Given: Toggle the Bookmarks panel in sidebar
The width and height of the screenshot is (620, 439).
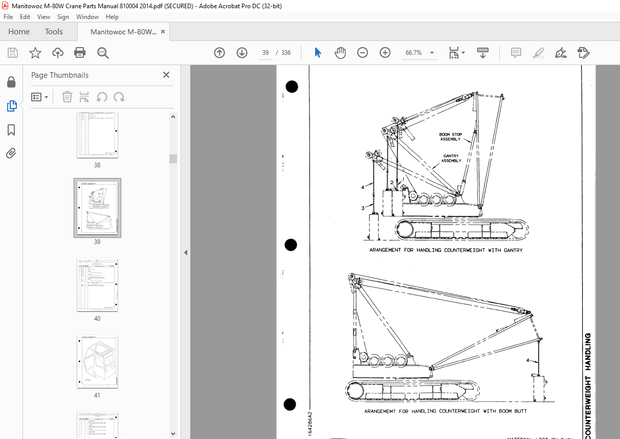Looking at the screenshot, I should pyautogui.click(x=11, y=130).
